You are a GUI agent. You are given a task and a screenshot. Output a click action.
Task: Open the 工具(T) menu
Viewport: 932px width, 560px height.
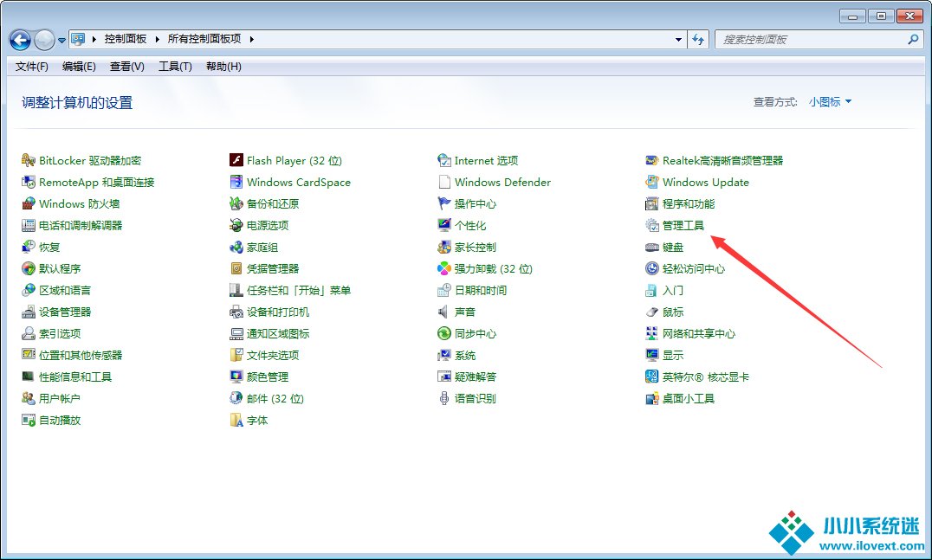tap(175, 67)
